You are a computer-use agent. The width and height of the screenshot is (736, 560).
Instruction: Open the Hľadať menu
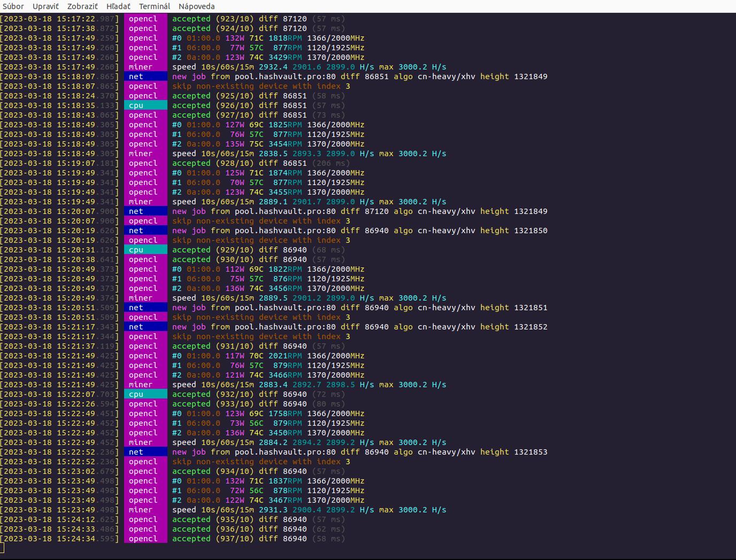click(x=118, y=6)
